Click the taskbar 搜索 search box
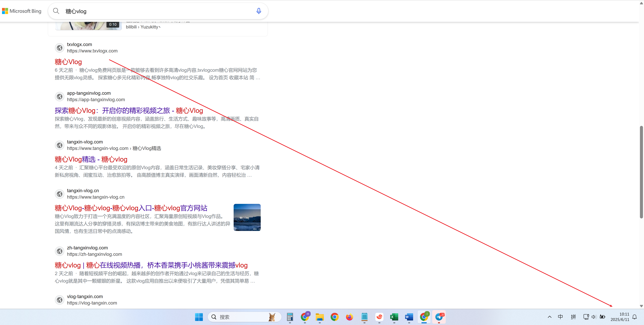The image size is (644, 325). [244, 317]
